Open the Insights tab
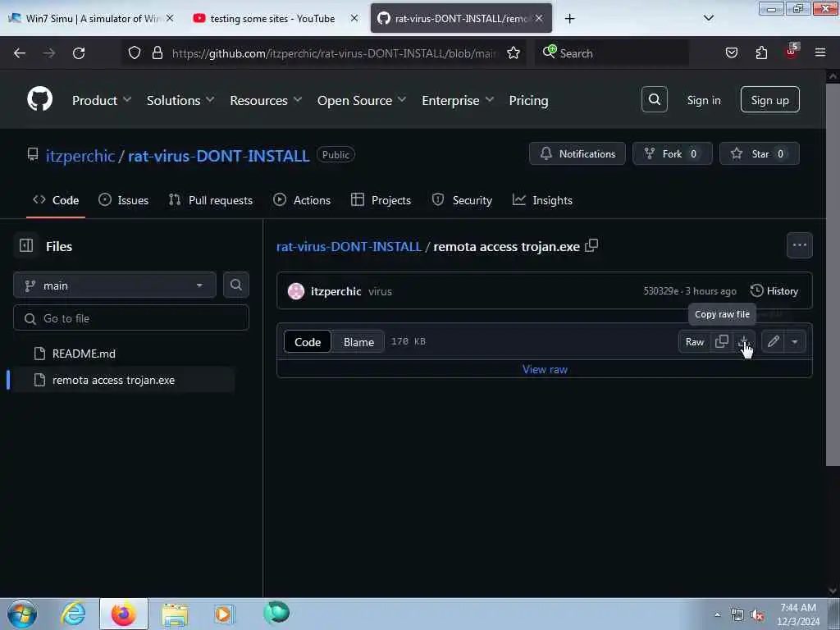This screenshot has width=840, height=630. click(x=543, y=200)
